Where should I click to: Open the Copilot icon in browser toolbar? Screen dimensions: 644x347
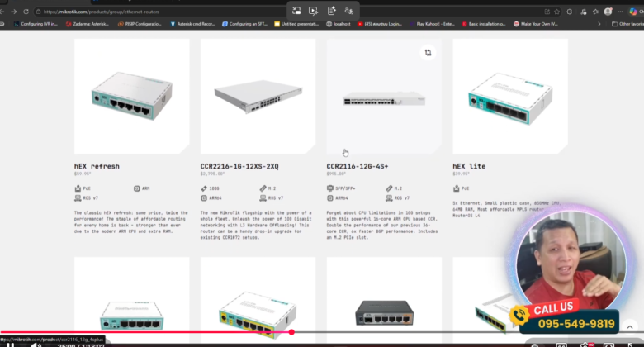(633, 12)
